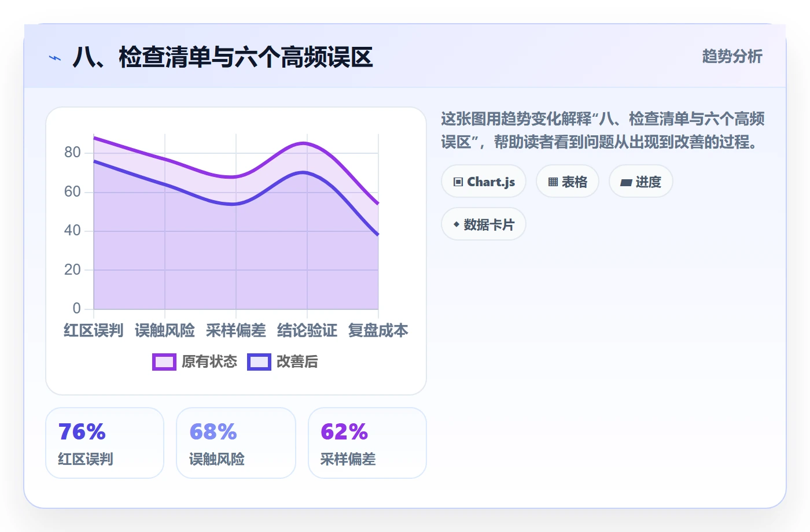The height and width of the screenshot is (532, 810).
Task: Select the 表格 tag chip
Action: (568, 182)
